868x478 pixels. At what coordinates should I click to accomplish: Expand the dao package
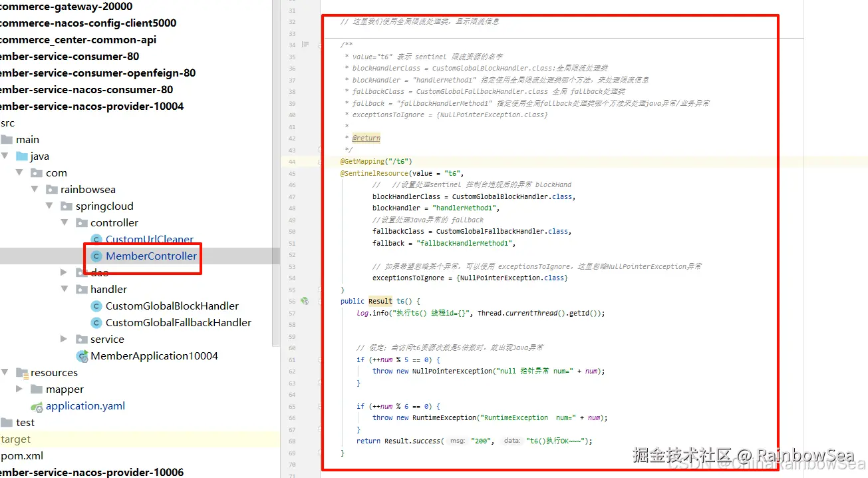point(64,272)
